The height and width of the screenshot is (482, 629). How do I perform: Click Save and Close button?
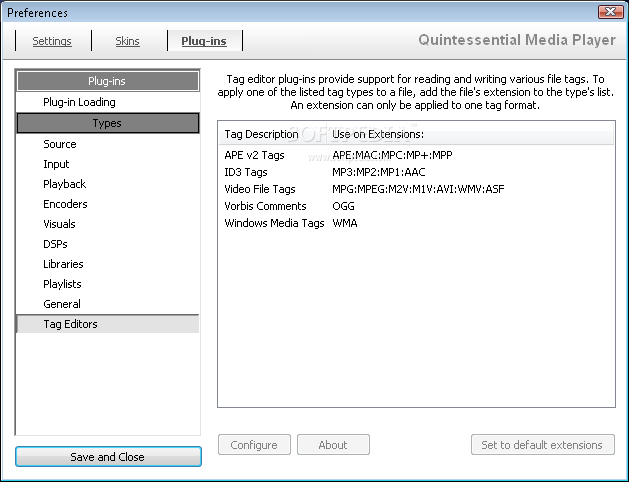pos(108,457)
